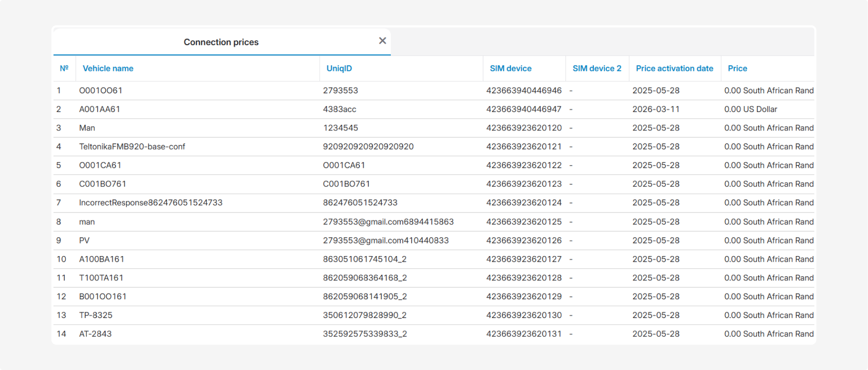Click SIM device 423663923620124
Image resolution: width=868 pixels, height=370 pixels.
pos(524,203)
